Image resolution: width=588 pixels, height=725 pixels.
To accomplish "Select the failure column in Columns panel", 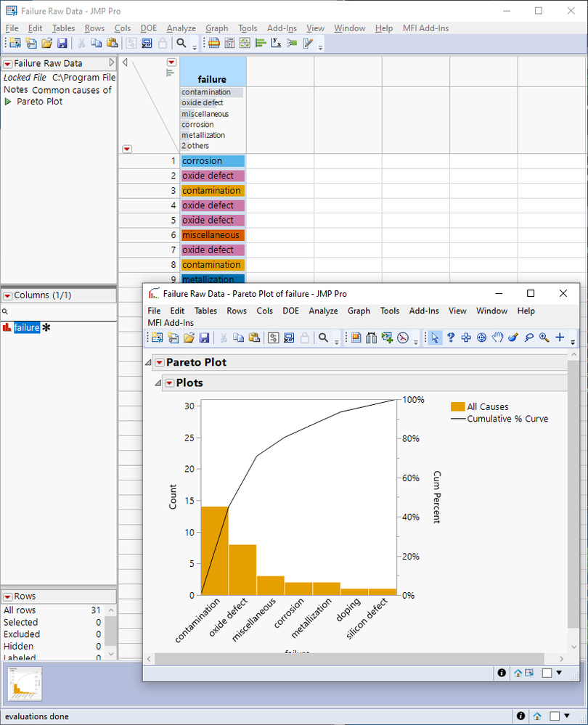I will click(27, 328).
